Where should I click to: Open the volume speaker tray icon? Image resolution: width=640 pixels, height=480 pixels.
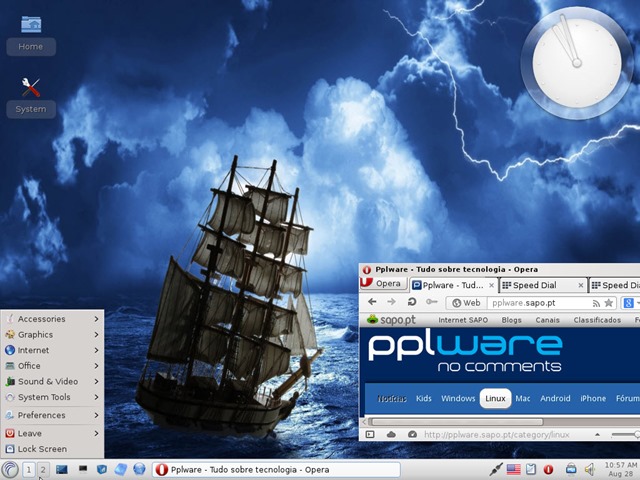tap(589, 470)
